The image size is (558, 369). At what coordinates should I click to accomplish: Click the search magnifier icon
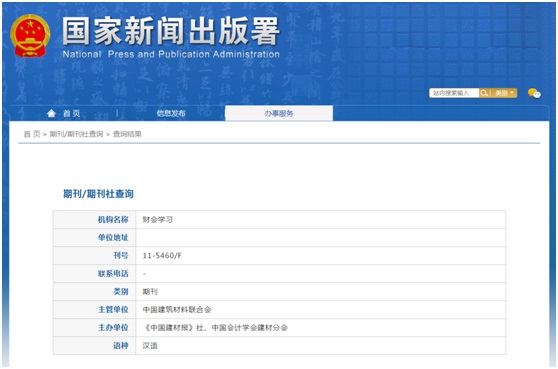pyautogui.click(x=484, y=93)
